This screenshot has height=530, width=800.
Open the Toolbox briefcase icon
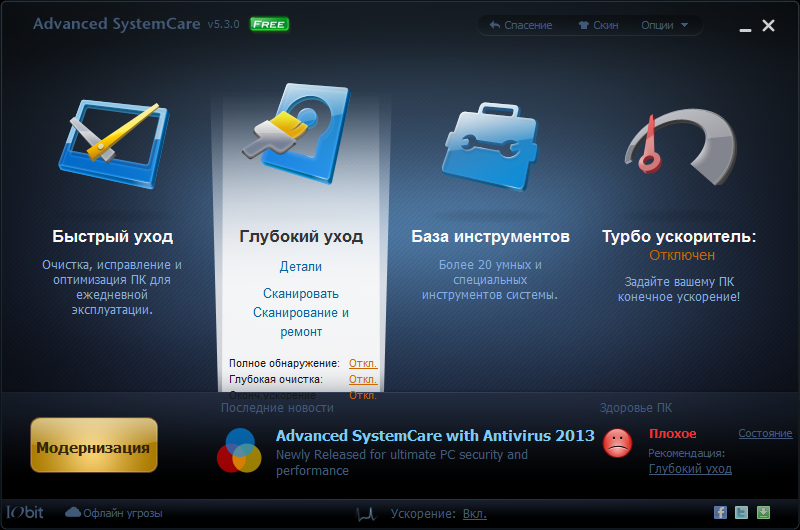[490, 146]
